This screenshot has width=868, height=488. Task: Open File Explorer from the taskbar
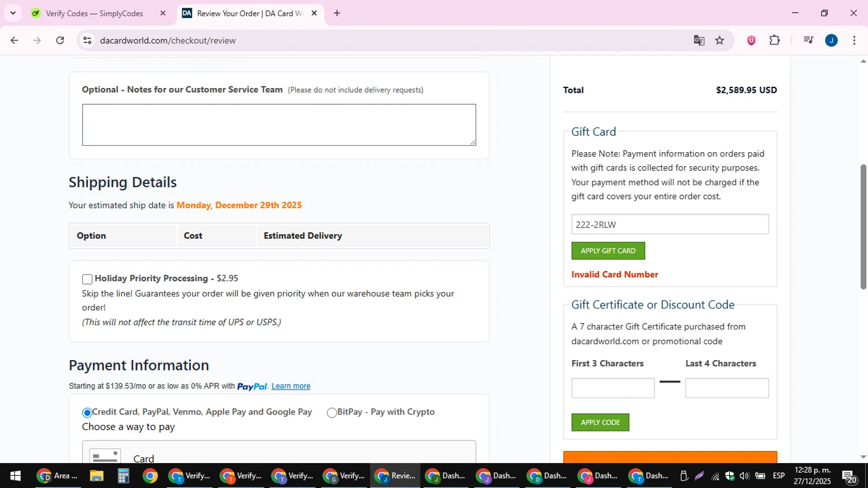pos(96,476)
